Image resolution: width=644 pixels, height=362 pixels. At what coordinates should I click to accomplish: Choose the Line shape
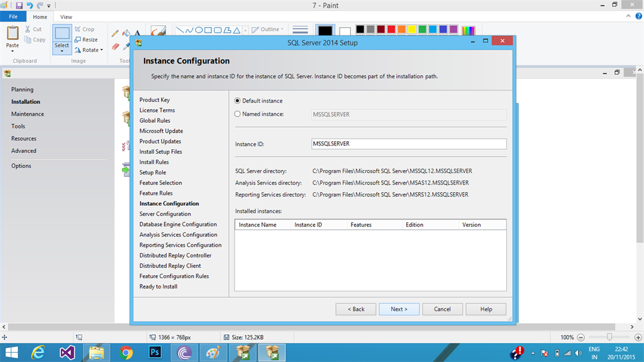tap(179, 30)
